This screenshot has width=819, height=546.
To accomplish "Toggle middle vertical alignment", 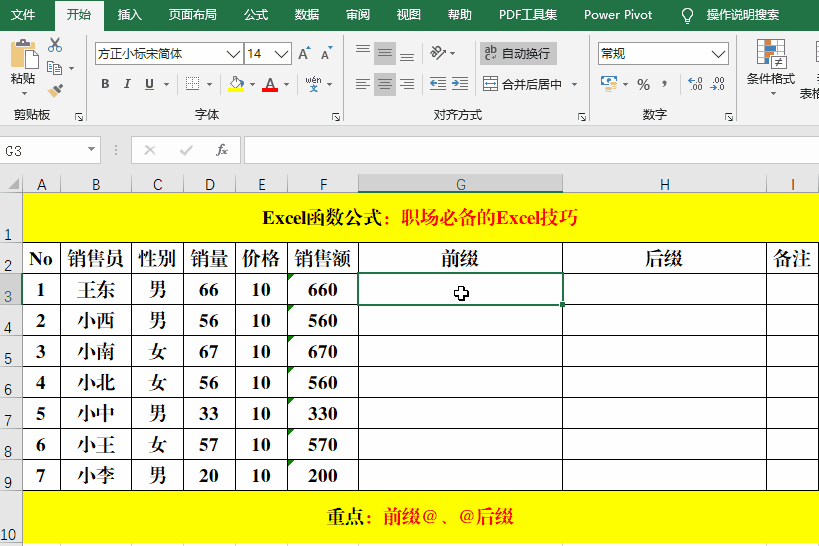I will [385, 53].
